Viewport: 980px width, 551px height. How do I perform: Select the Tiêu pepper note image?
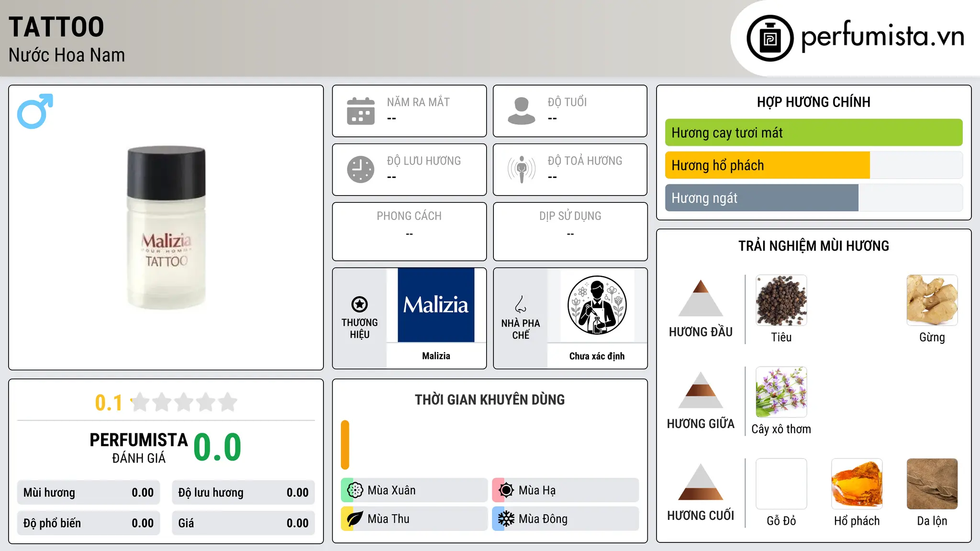pyautogui.click(x=781, y=300)
